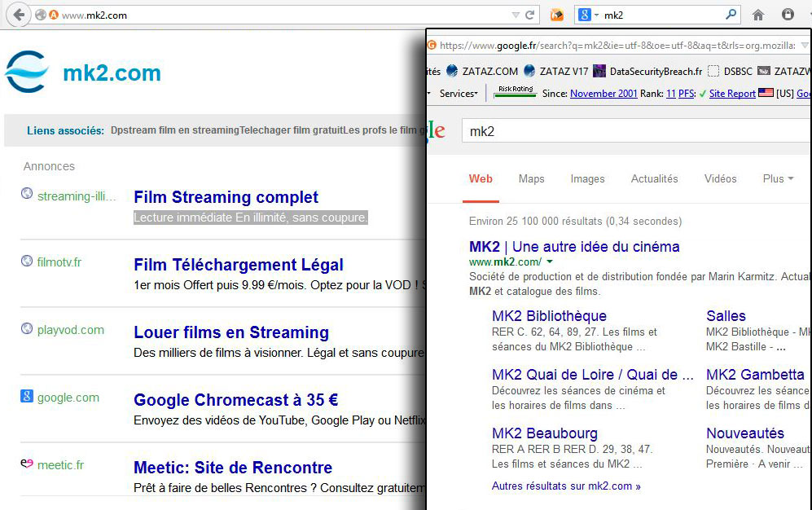812x510 pixels.
Task: Click Autres résultats sur mk2.com
Action: 566,486
